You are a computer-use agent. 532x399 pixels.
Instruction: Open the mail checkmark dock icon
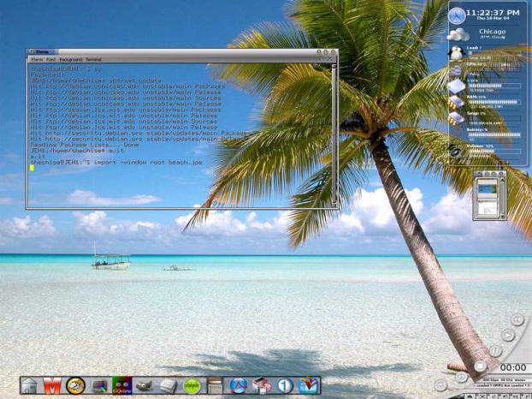point(308,386)
